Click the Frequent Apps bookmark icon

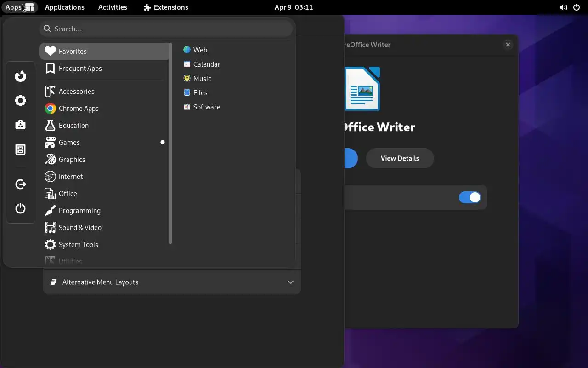(x=50, y=68)
